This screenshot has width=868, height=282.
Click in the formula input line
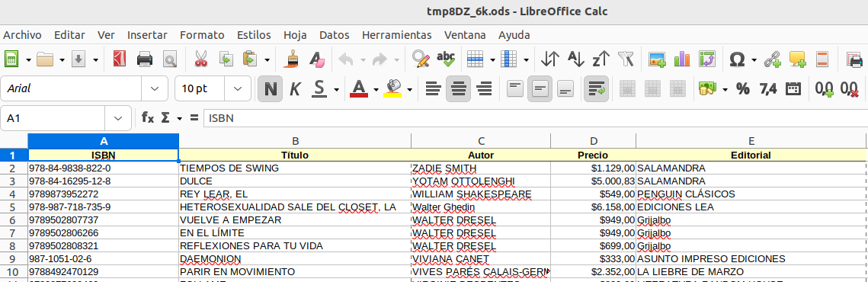pyautogui.click(x=536, y=118)
